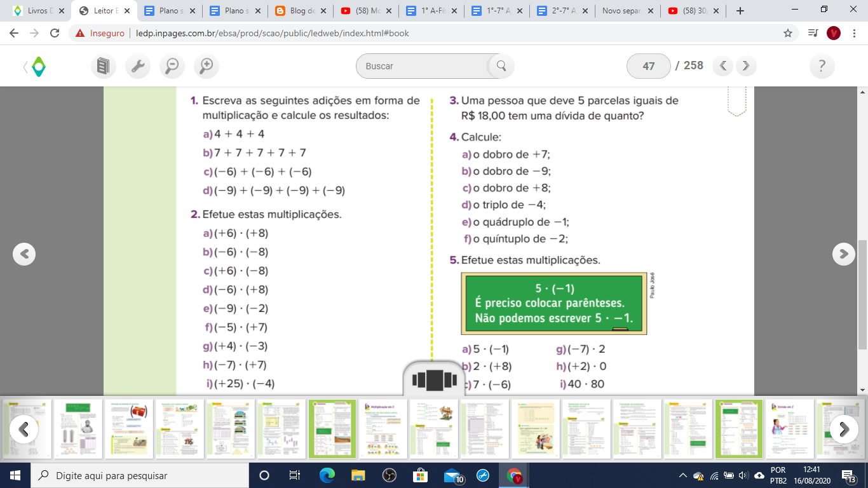Click Chrome icon on taskbar
Viewport: 868px width, 488px height.
tap(514, 475)
